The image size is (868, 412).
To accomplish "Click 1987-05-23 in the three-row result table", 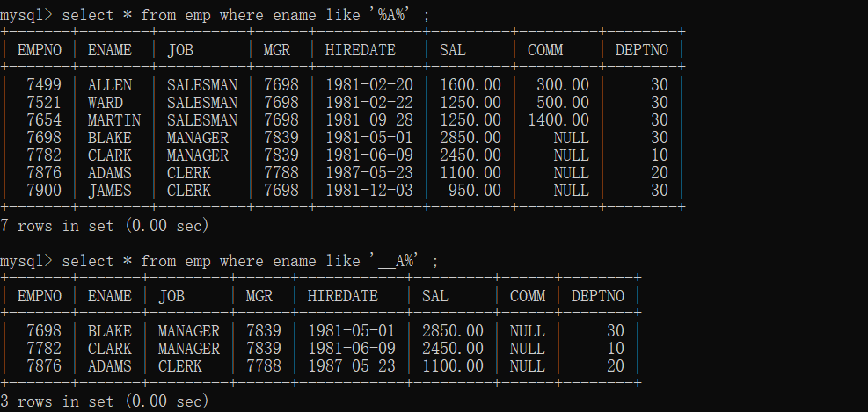I will 352,366.
